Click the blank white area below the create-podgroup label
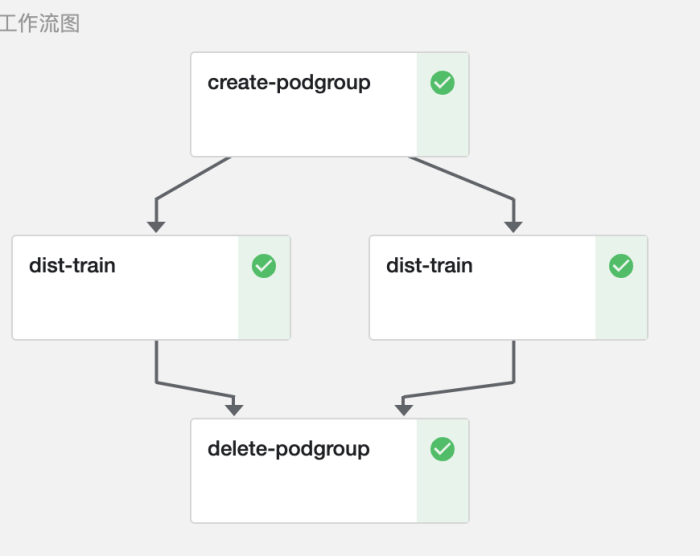 pyautogui.click(x=300, y=126)
